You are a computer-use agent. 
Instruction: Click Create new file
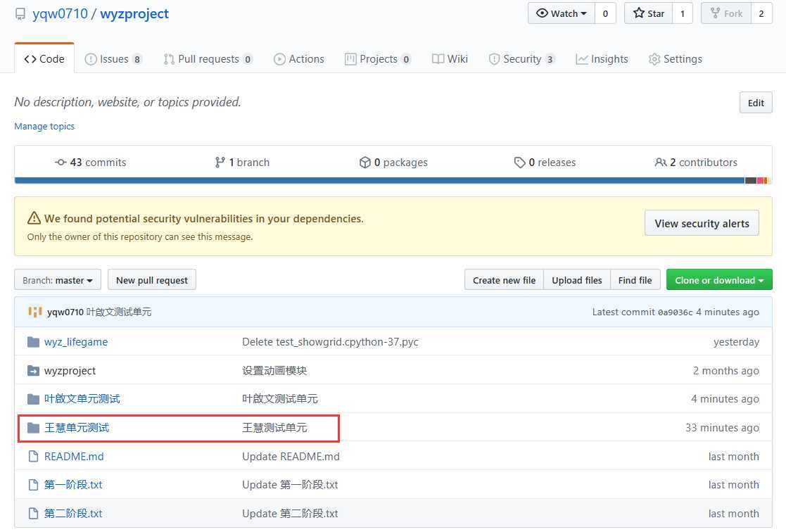tap(504, 280)
